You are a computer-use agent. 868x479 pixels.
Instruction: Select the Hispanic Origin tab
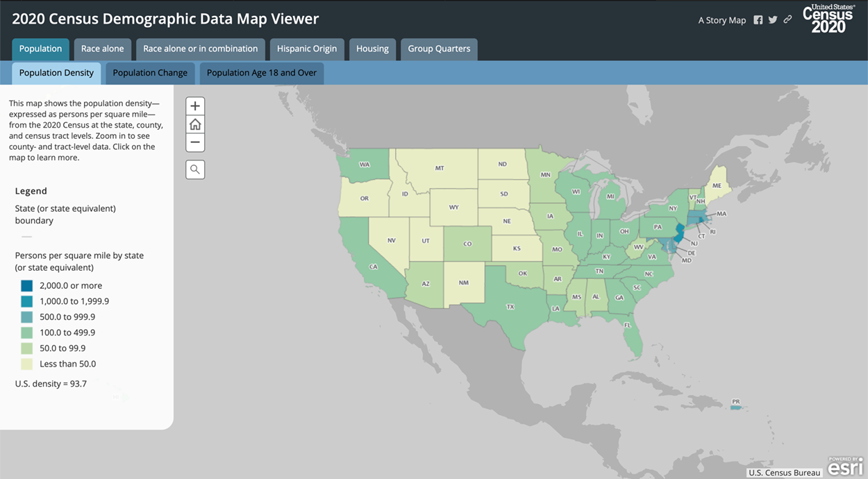tap(306, 49)
